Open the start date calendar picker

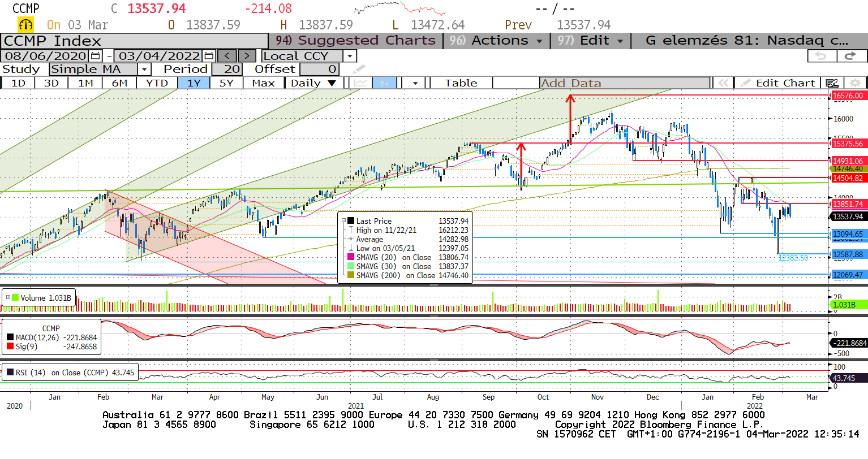96,56
